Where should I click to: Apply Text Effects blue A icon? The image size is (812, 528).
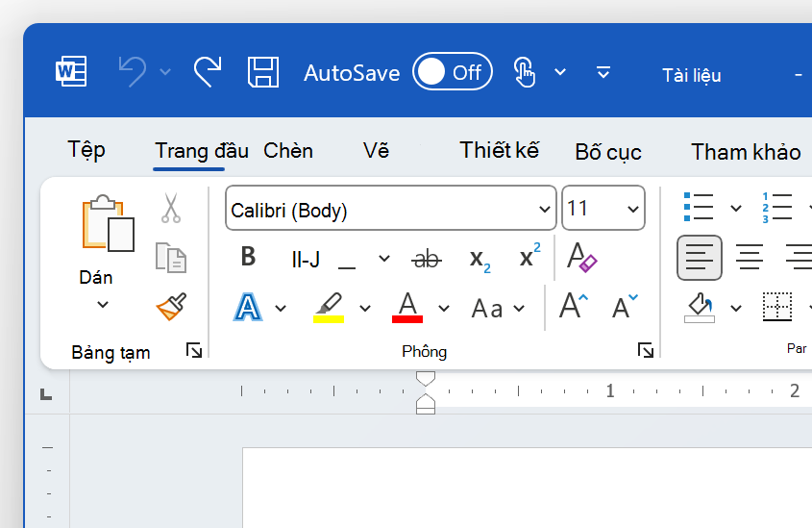pos(248,308)
